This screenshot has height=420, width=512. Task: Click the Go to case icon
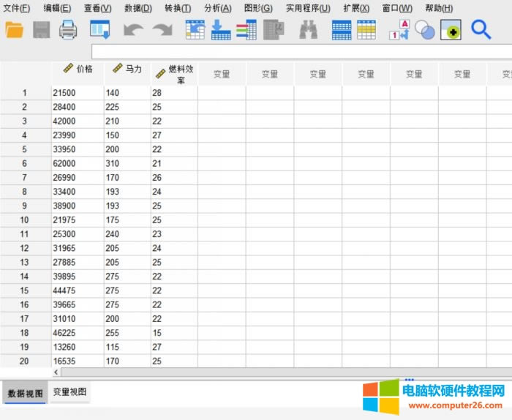tap(195, 30)
